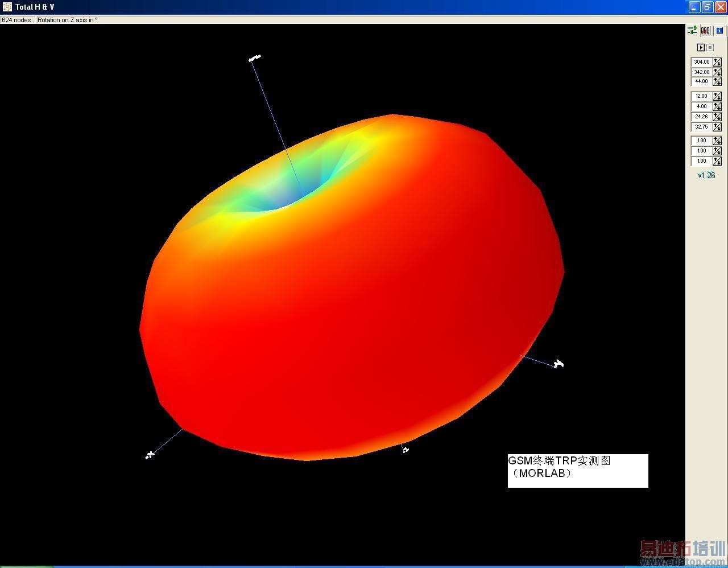Select the 304.00 value field
Screen dimensions: 728x568
coord(702,62)
